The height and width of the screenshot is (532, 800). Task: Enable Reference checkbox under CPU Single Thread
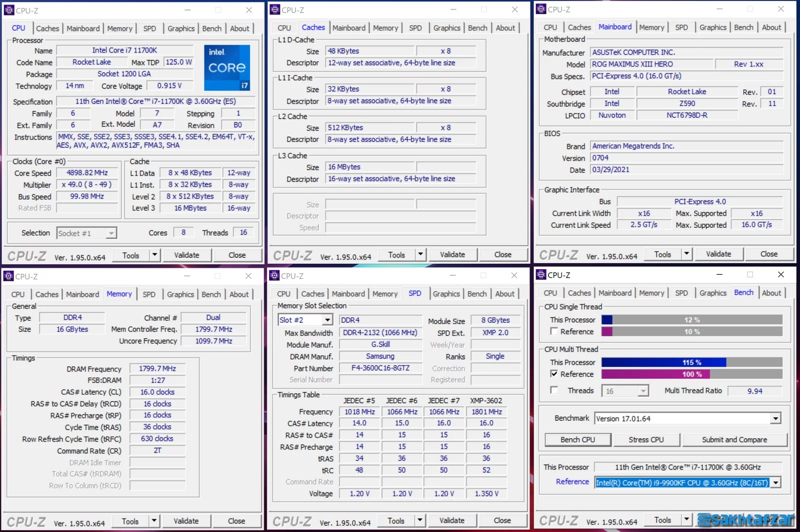(554, 331)
